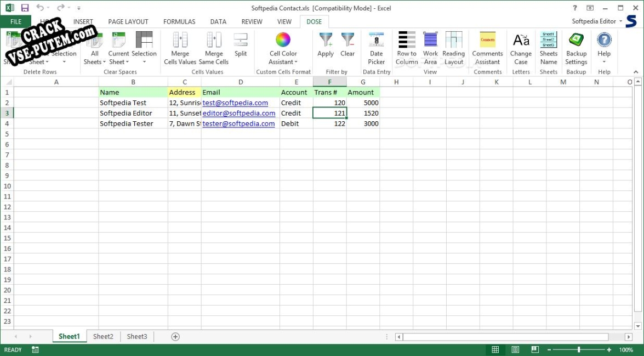Open the FORMULAS ribbon tab
The image size is (644, 356).
179,22
